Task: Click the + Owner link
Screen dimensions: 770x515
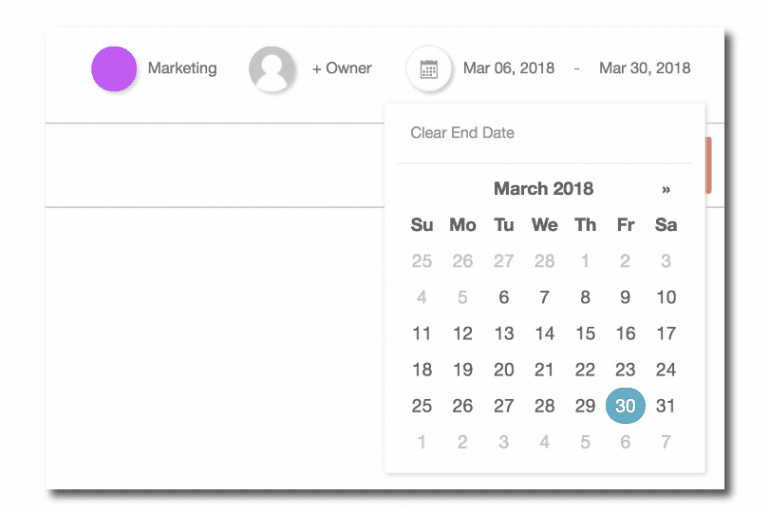Action: [342, 69]
